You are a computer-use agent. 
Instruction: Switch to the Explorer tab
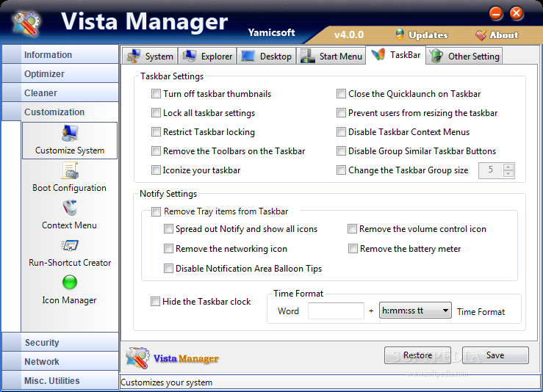pos(207,56)
